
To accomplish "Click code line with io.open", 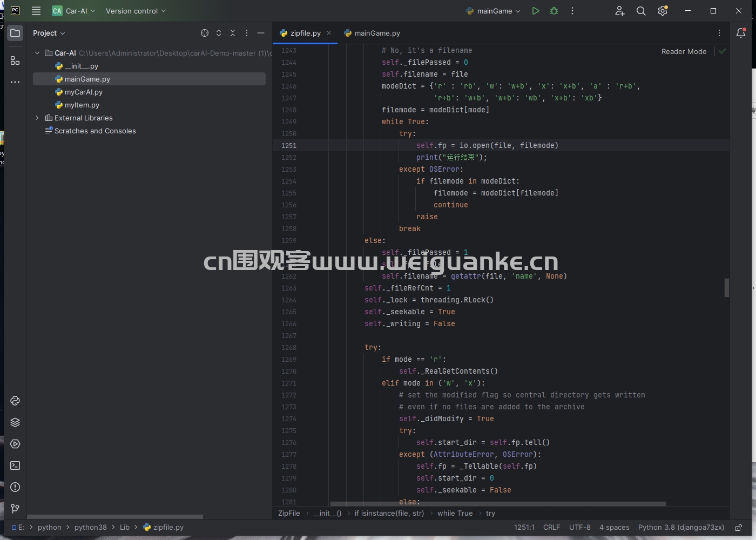I will click(487, 145).
